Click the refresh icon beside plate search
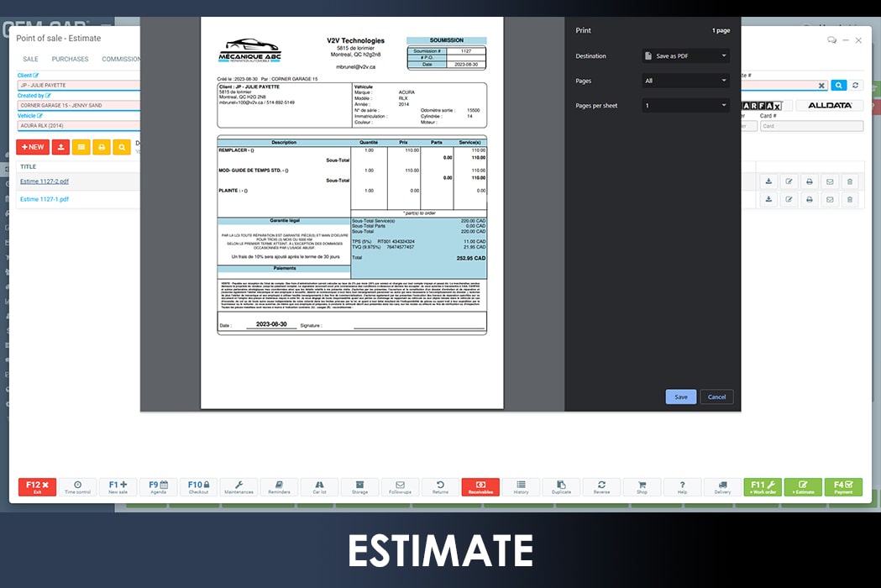 856,85
